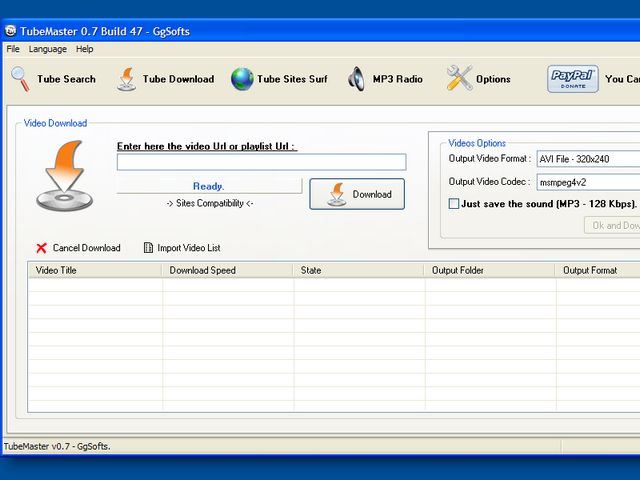Click the MP3 Radio speaker icon

(356, 79)
